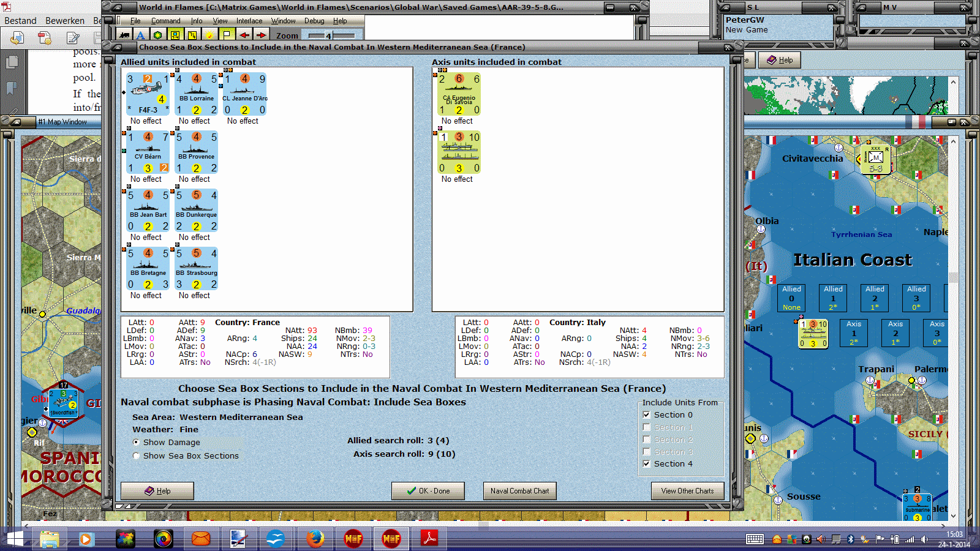Click the 'Country: Italy' label
This screenshot has width=980, height=551.
pos(578,323)
